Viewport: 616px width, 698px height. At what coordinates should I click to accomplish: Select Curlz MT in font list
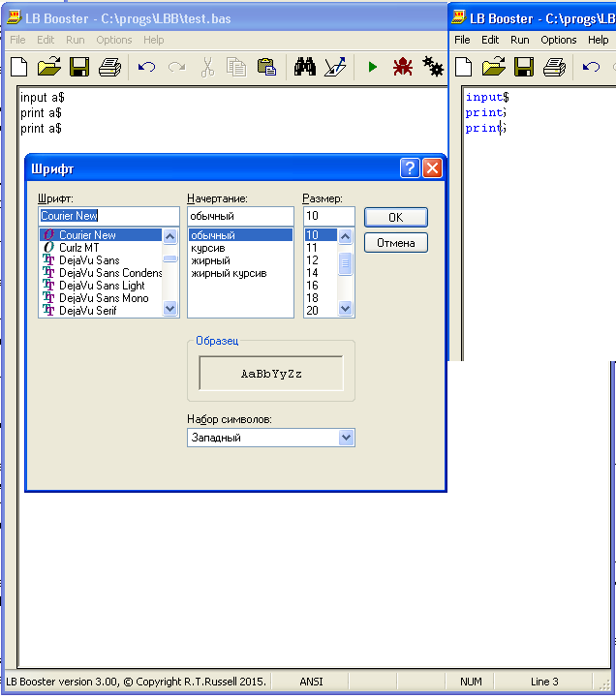101,248
